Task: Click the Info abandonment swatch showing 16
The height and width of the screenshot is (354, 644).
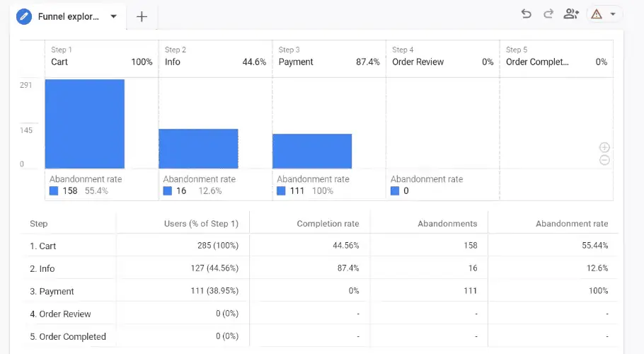Action: pyautogui.click(x=168, y=191)
